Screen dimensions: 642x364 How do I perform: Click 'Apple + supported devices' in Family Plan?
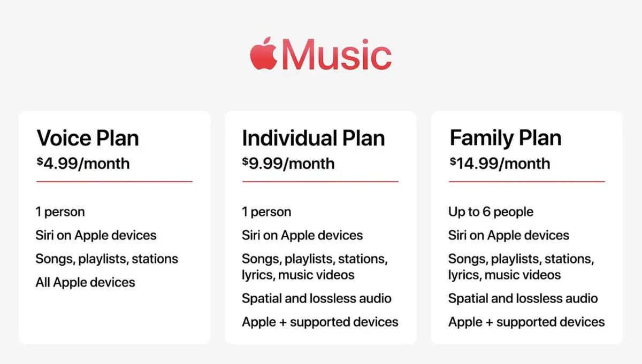(x=526, y=322)
